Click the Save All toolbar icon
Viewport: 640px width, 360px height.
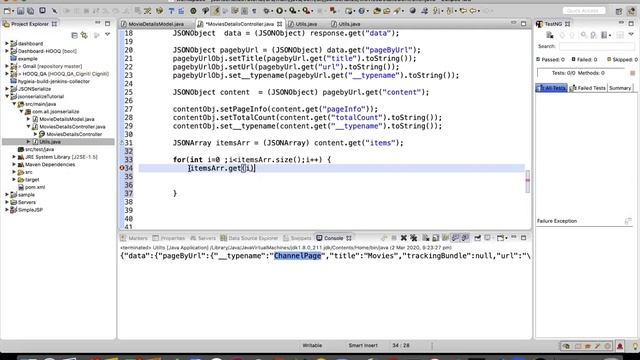(30, 11)
